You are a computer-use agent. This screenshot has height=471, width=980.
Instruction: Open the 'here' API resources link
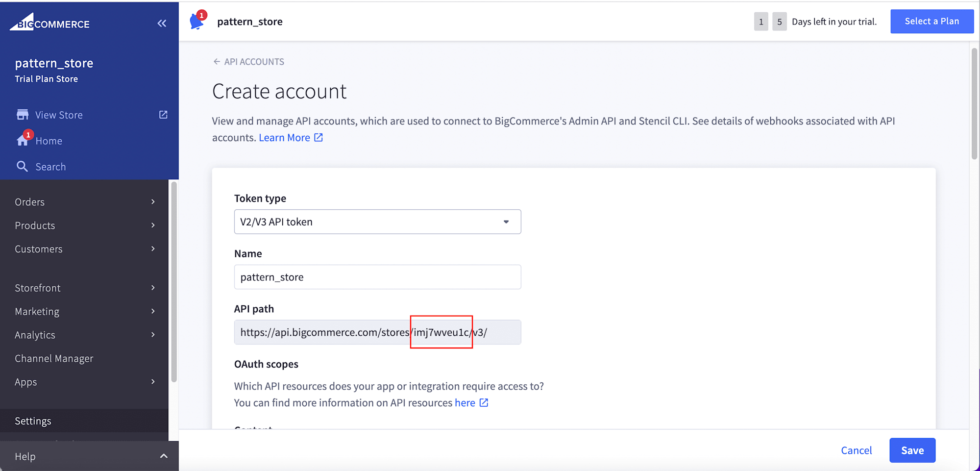[x=465, y=403]
